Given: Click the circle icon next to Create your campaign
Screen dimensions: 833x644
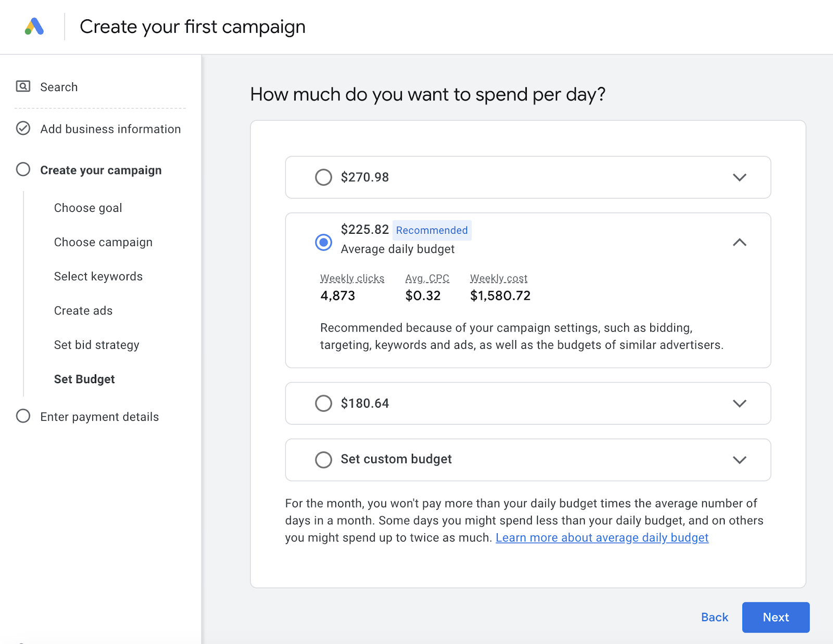Looking at the screenshot, I should click(23, 169).
